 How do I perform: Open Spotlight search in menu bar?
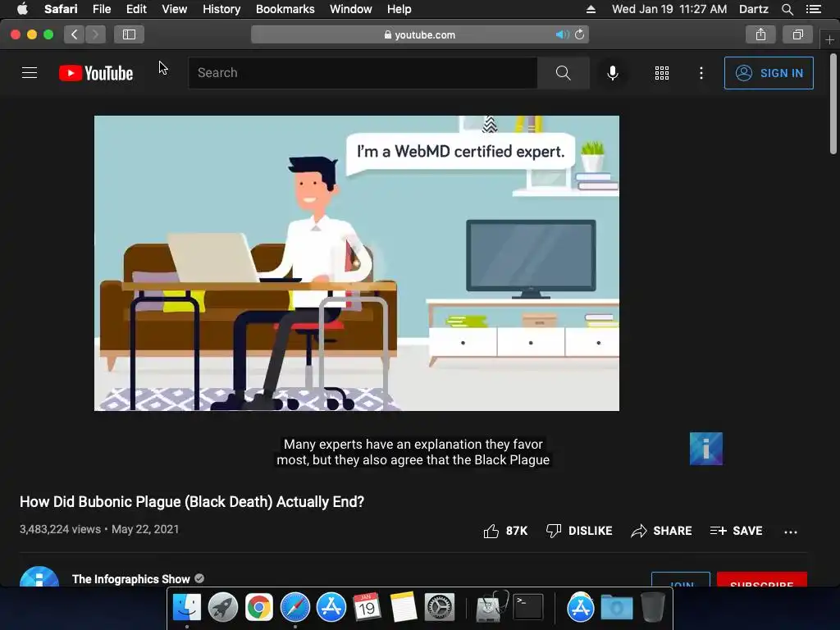coord(787,9)
